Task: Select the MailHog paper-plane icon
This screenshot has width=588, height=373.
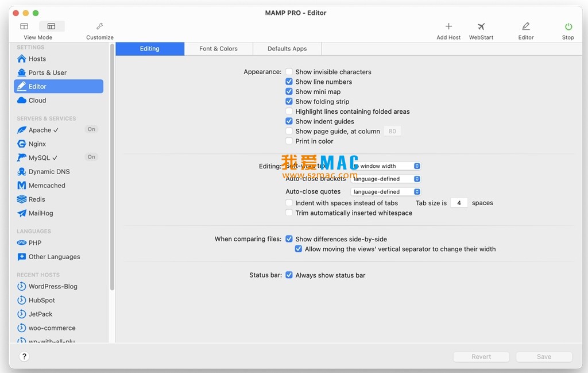Action: coord(22,213)
